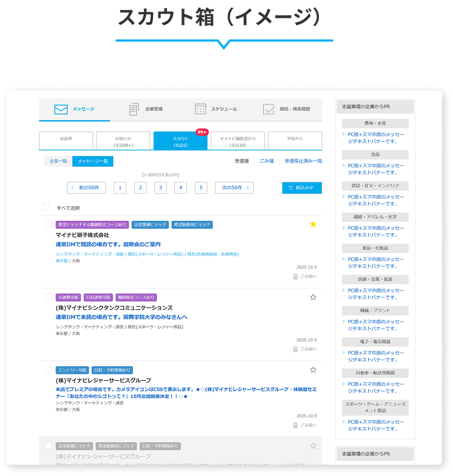The width and height of the screenshot is (453, 476).
Task: Click company name (株)マイナビシンクタンクコミュニケーションズ
Action: 114,308
